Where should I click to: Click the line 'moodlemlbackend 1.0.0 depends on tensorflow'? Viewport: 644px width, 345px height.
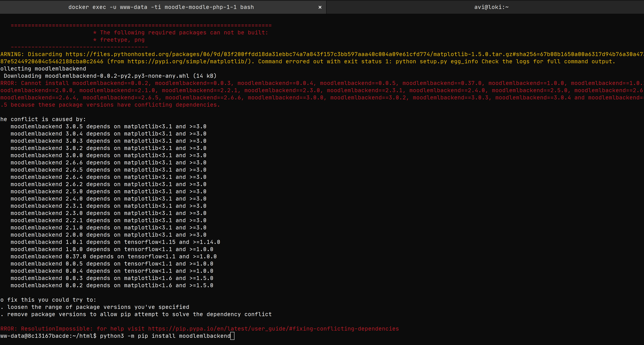[112, 249]
